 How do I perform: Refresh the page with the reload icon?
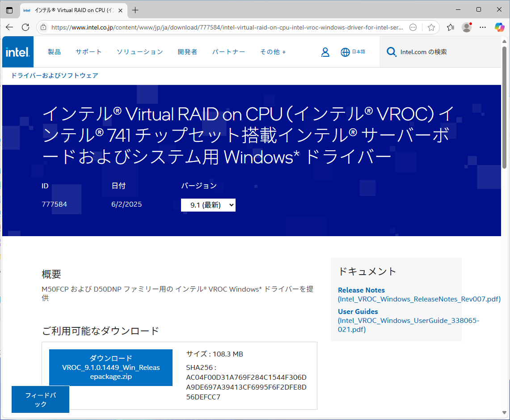pyautogui.click(x=25, y=27)
